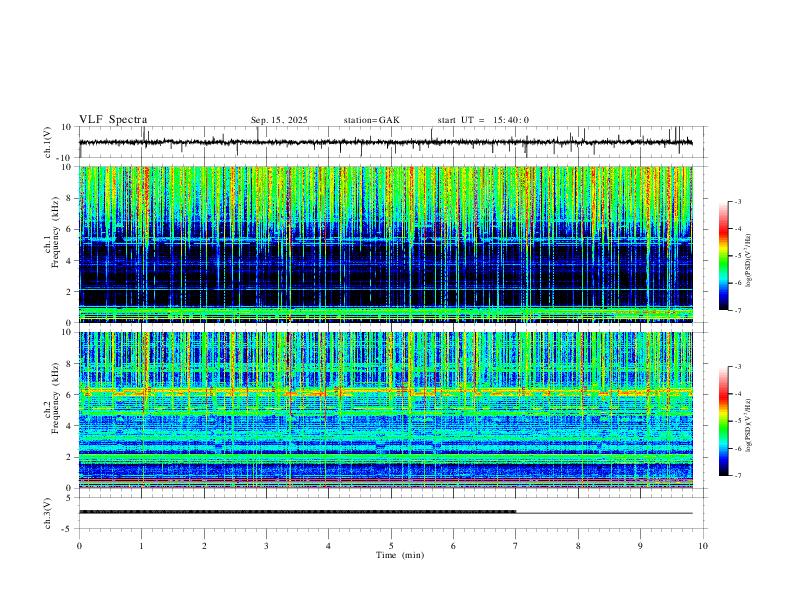Click the "-6" tick on ch.2 color bar
This screenshot has height=612, width=792.
pos(738,448)
